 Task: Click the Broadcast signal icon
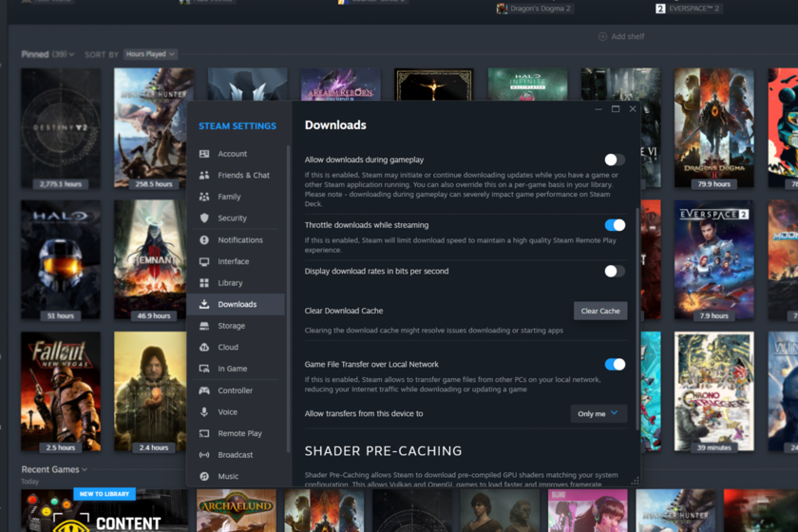tap(204, 455)
